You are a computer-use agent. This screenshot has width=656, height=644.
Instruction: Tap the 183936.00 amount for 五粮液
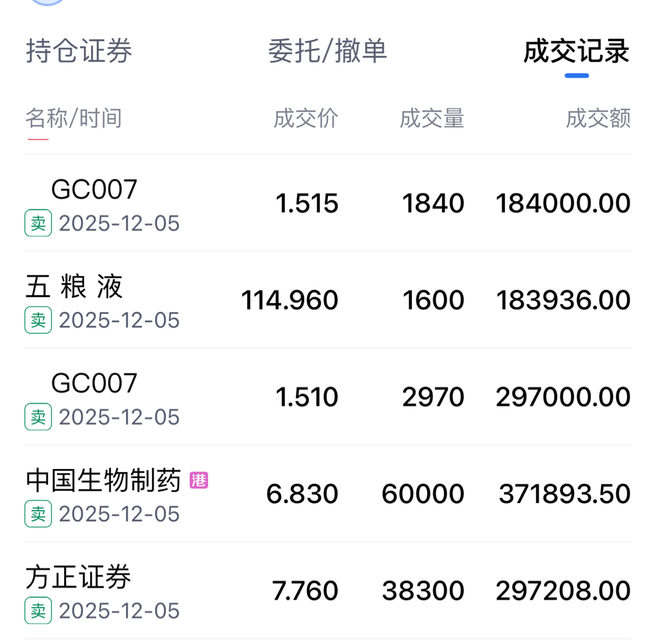[563, 300]
